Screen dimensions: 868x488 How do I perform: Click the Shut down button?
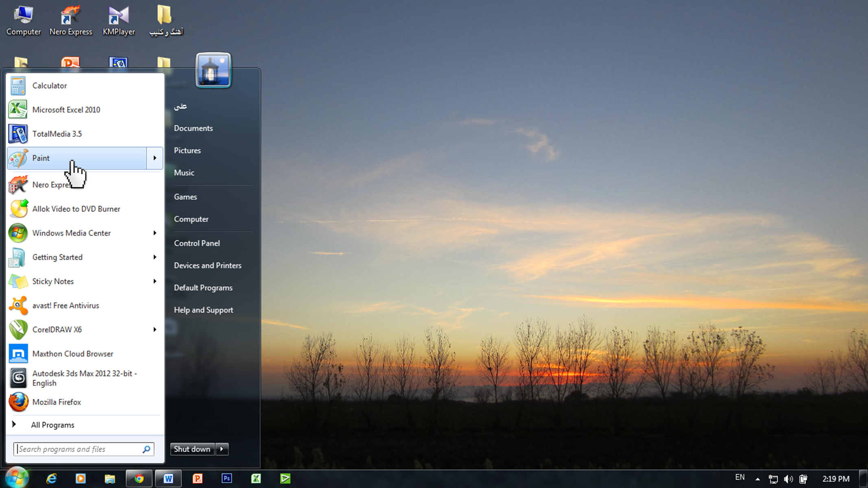(192, 449)
